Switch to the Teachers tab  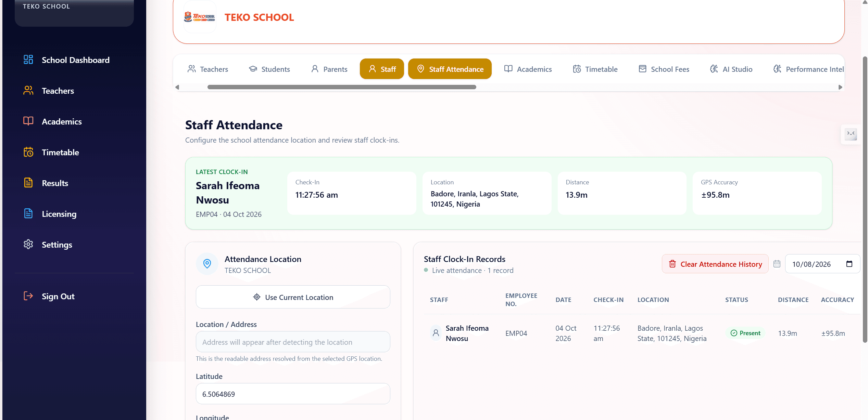pos(207,69)
